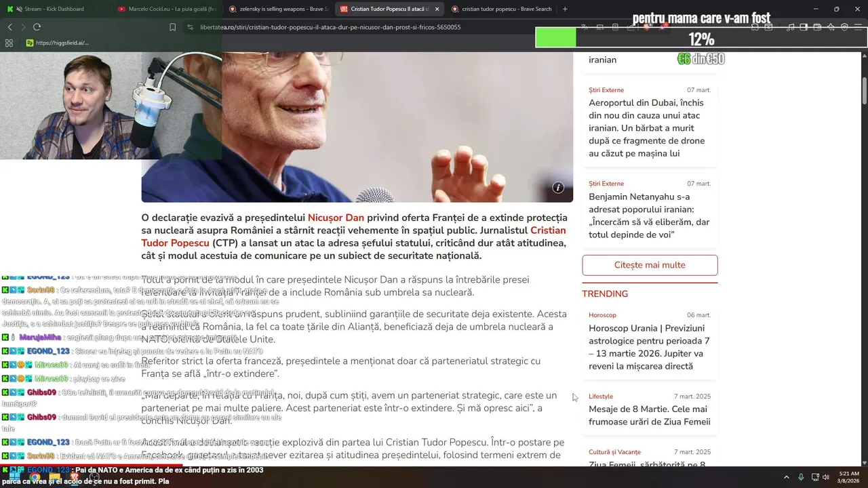The image size is (868, 488).
Task: Switch to zelensky is selling weapons tab
Action: 278,9
